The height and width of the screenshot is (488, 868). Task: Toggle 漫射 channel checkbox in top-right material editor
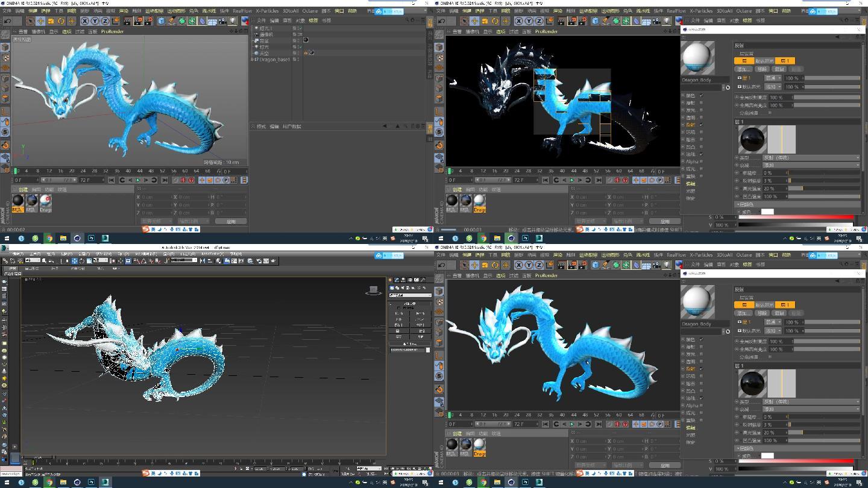[x=701, y=102]
